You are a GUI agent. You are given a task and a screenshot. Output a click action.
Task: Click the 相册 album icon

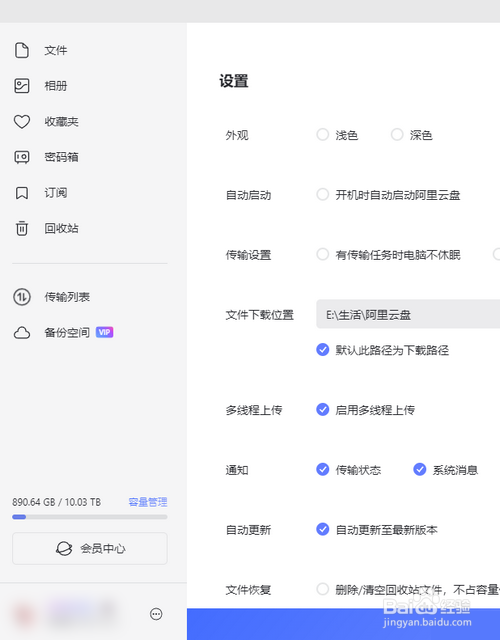22,86
